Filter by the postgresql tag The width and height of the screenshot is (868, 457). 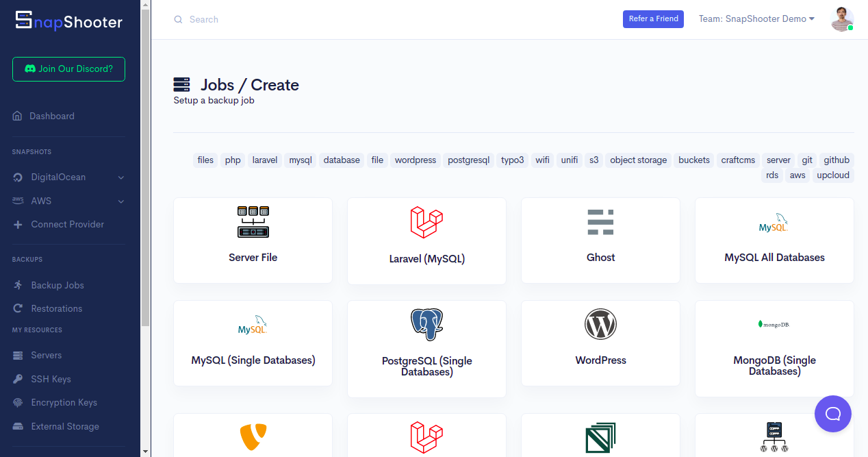[468, 160]
